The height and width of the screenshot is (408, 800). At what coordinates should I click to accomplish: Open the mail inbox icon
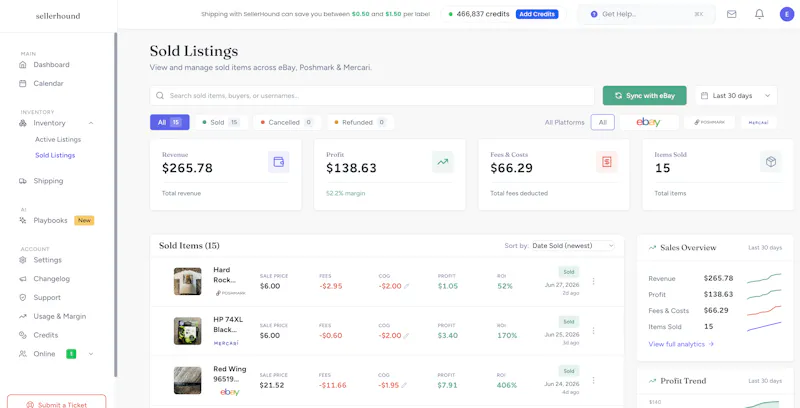click(x=732, y=14)
